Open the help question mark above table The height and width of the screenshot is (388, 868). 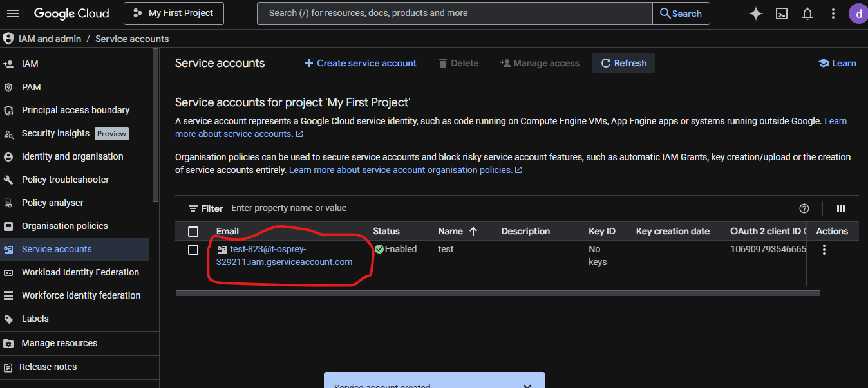tap(804, 208)
